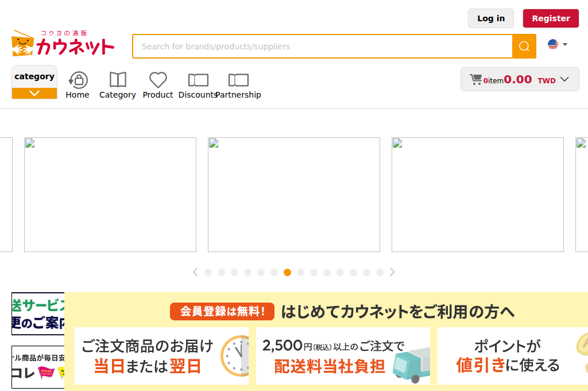Select the US flag language icon
Image resolution: width=588 pixels, height=391 pixels.
click(x=552, y=43)
